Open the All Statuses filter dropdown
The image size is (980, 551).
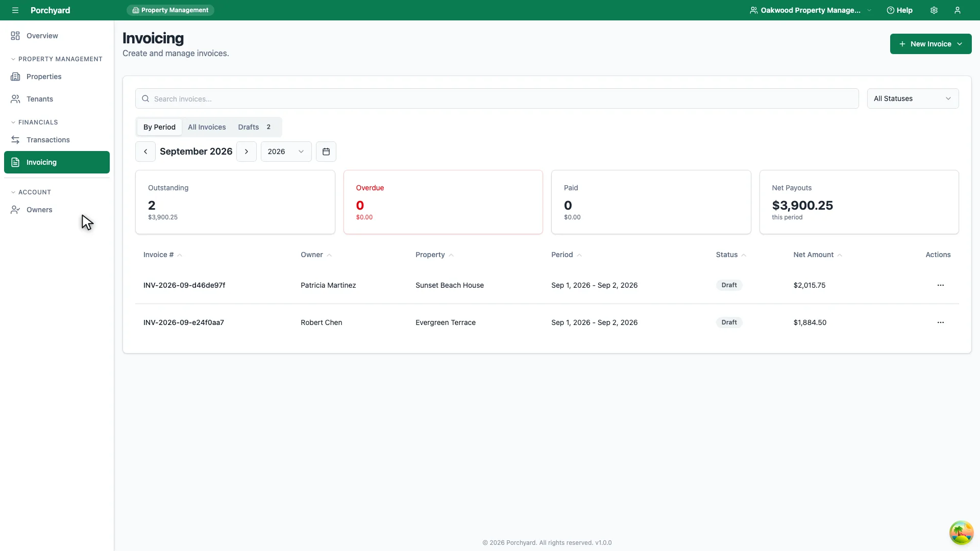click(913, 98)
